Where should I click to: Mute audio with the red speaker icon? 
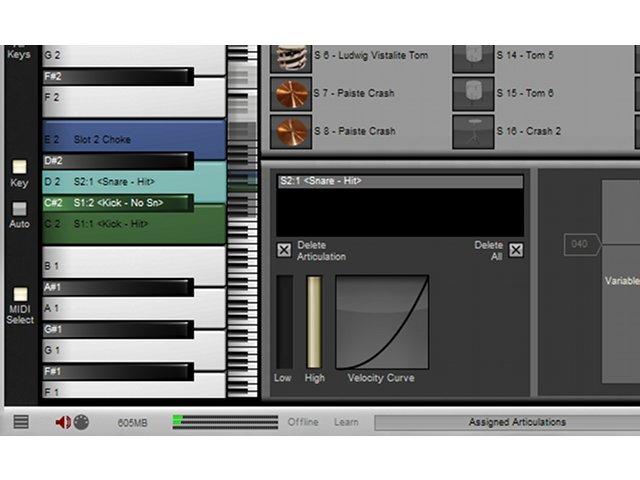[x=63, y=422]
